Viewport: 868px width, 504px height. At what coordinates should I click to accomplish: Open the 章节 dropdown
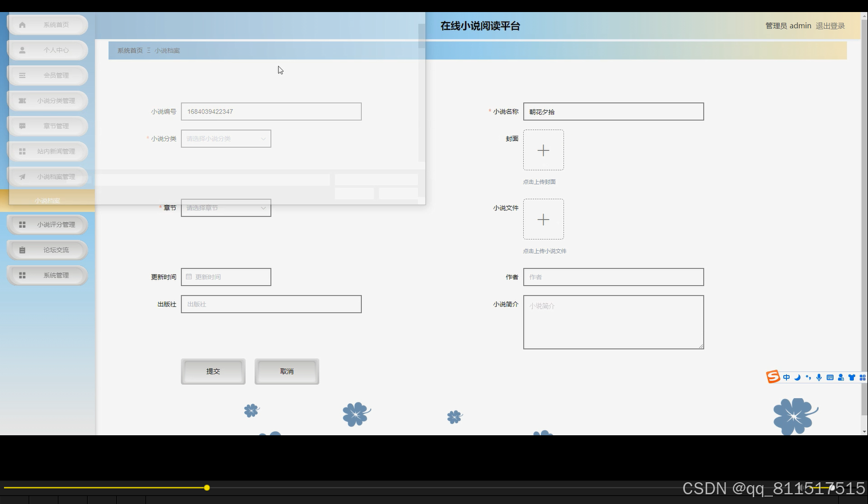226,208
